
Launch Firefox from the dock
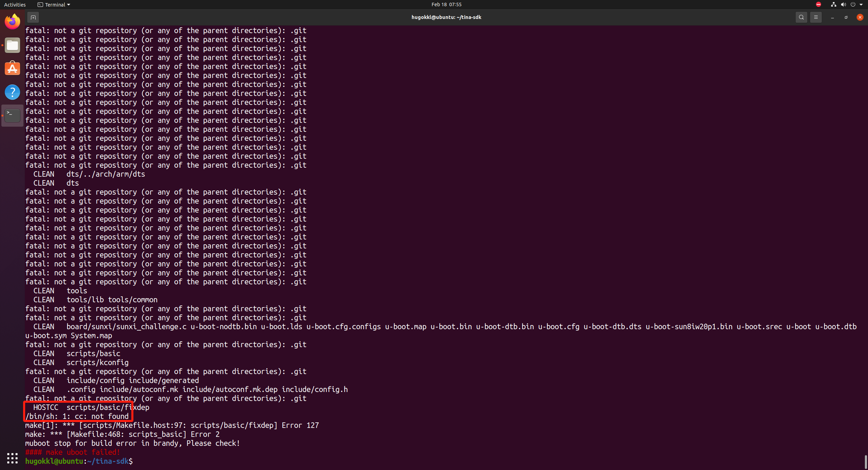(12, 22)
